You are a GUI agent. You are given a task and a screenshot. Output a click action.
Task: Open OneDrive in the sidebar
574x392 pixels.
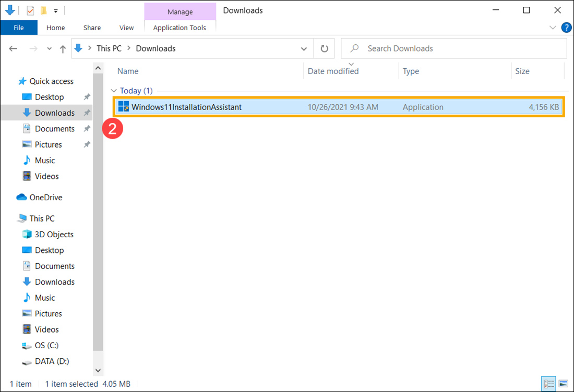pyautogui.click(x=44, y=197)
